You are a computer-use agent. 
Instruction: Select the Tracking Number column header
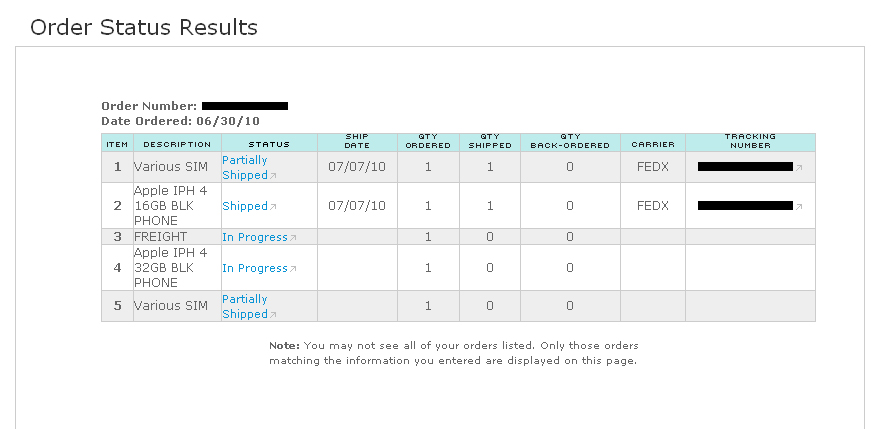tap(750, 143)
